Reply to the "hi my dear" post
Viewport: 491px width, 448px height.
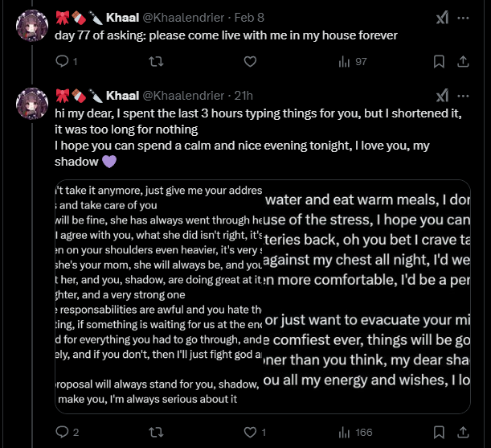[63, 433]
